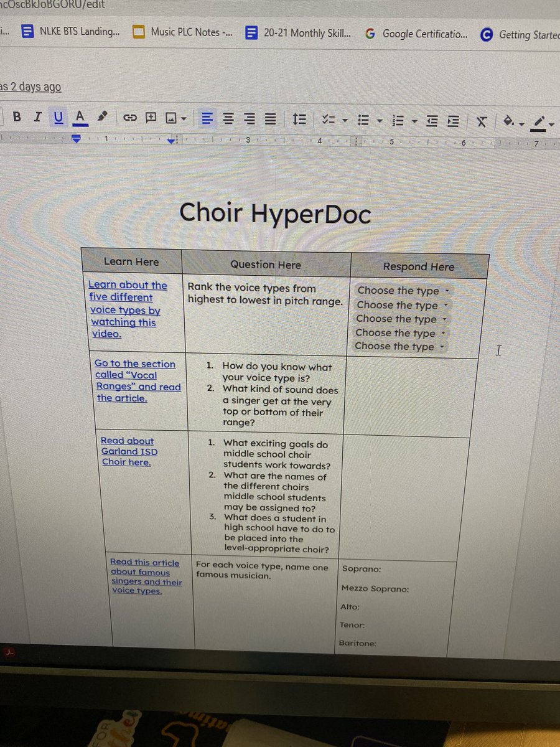Click the bulleted list icon

pyautogui.click(x=365, y=120)
